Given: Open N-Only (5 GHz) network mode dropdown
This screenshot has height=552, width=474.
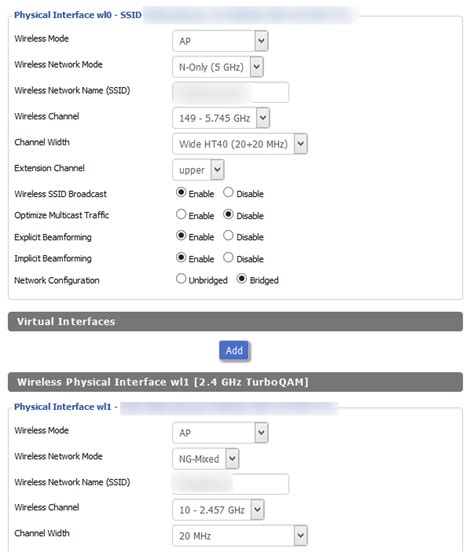Looking at the screenshot, I should pos(218,67).
